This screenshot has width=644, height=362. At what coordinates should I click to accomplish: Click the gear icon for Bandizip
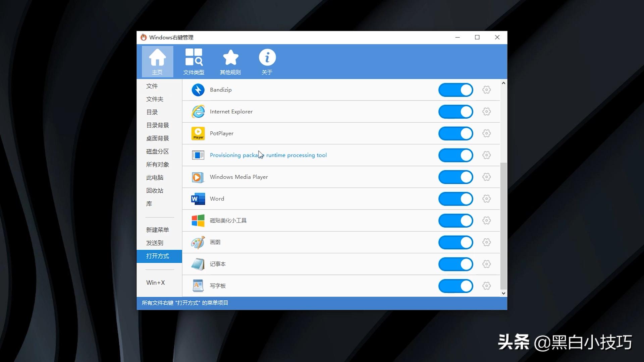tap(486, 90)
